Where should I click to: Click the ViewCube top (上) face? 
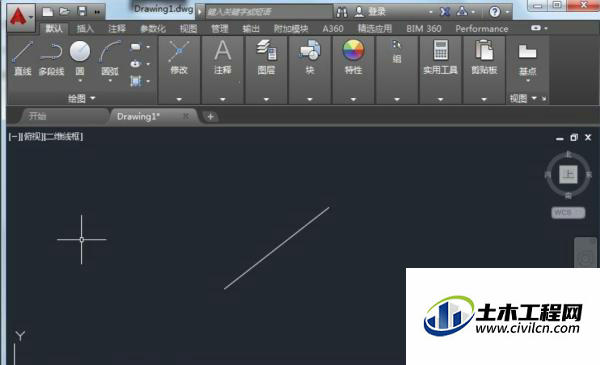568,175
